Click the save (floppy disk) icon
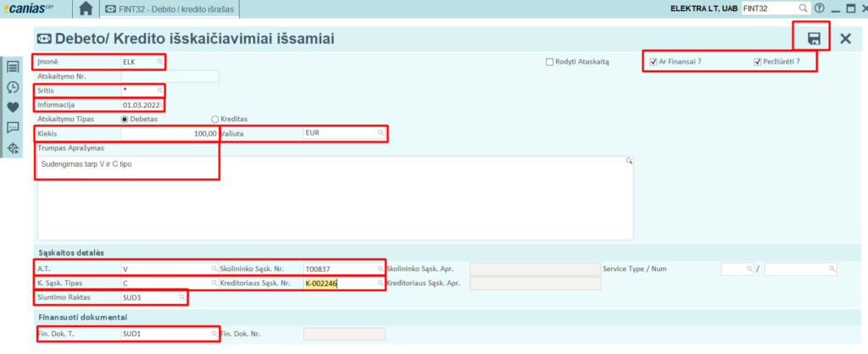Viewport: 868px width, 354px height. [814, 38]
